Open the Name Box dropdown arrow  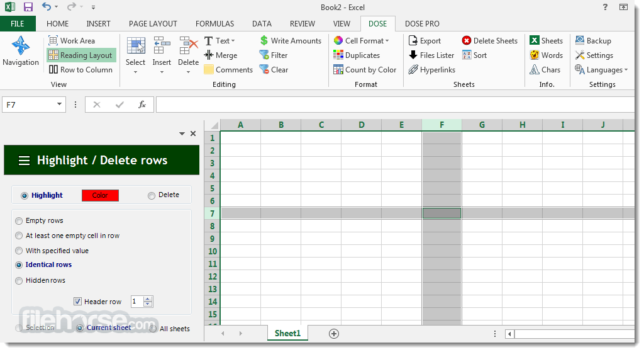(x=59, y=104)
